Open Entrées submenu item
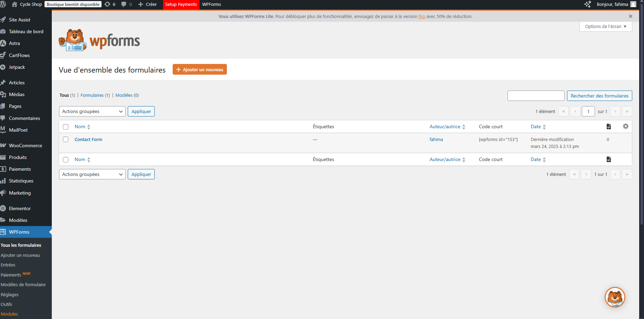This screenshot has width=644, height=319. click(8, 265)
